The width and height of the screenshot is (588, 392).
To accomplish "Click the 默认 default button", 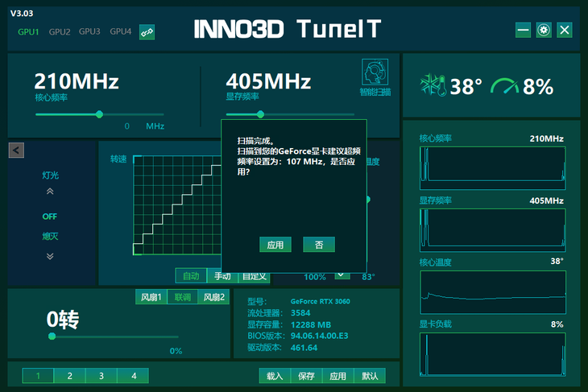I will (x=370, y=376).
